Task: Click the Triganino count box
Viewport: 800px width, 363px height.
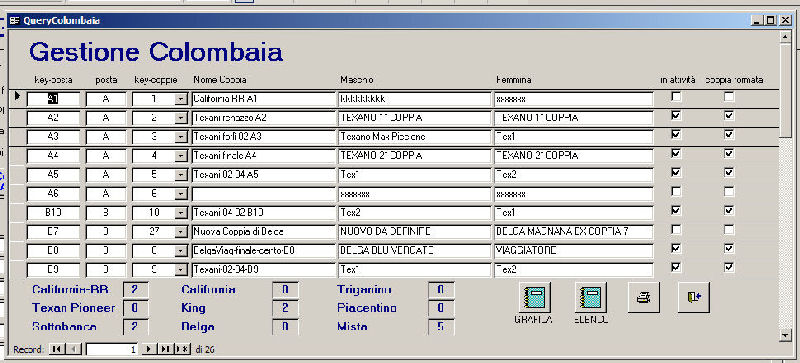Action: [441, 290]
